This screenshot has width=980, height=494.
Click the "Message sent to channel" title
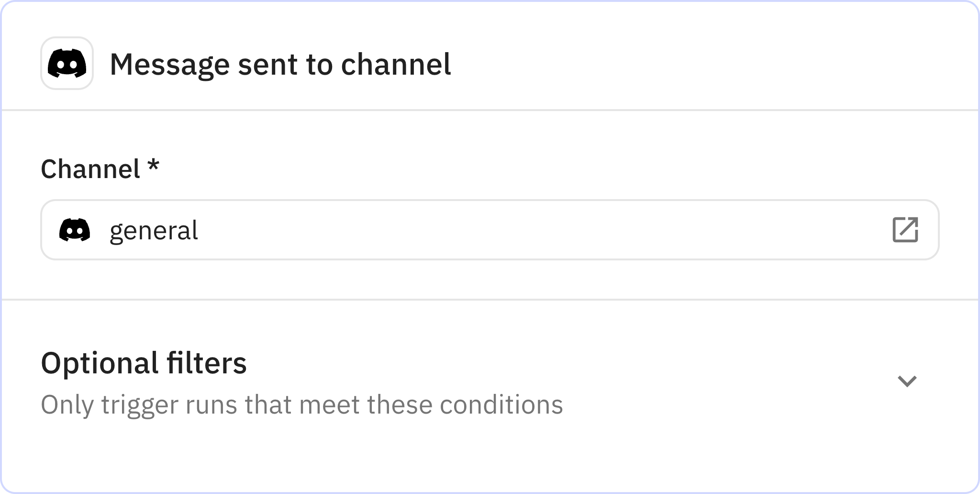280,64
